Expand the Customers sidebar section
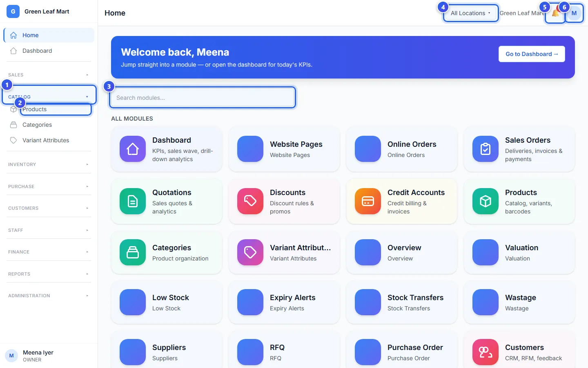 49,208
